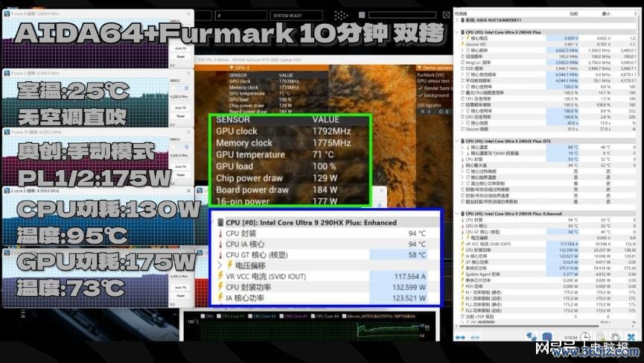644x363 pixels.
Task: Expand the 核心频率 sensor row
Action: 462,50
